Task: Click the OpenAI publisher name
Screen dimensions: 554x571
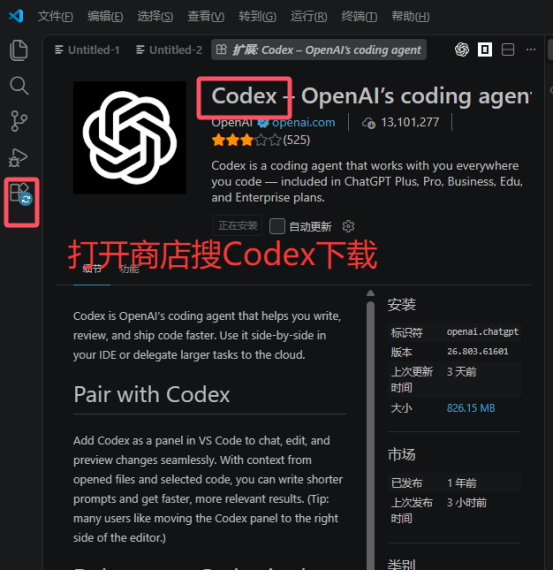Action: [x=232, y=123]
